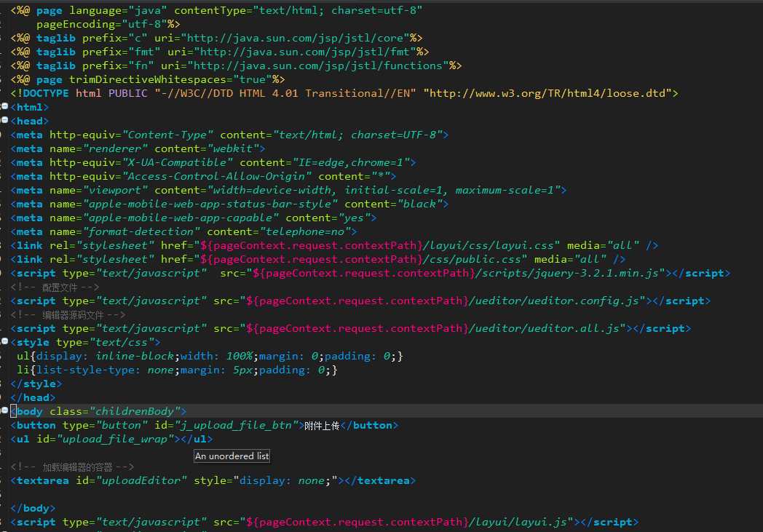Click the closing '/style' tag
763x532 pixels.
coord(36,384)
